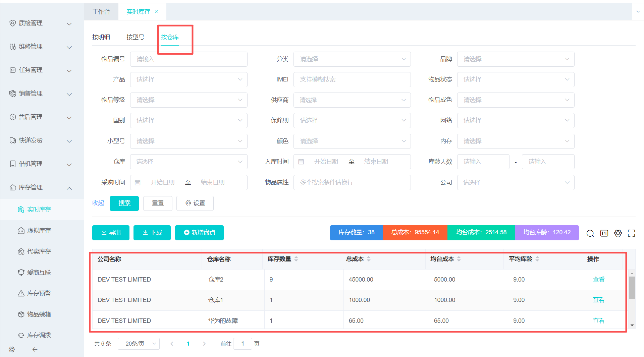644x357 pixels.
Task: Open the 20条/页 page size dropdown
Action: coord(139,344)
